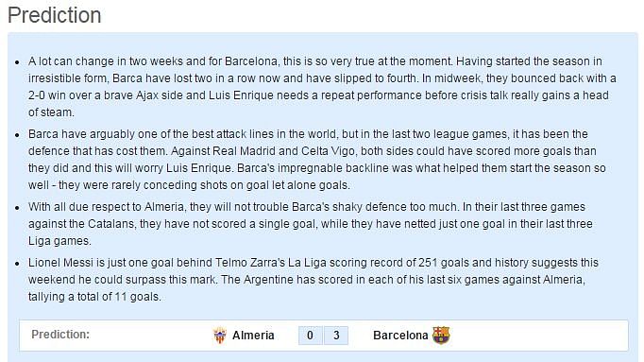Viewport: 644px width, 362px height.
Task: Select the third bullet point marker
Action: 17,208
